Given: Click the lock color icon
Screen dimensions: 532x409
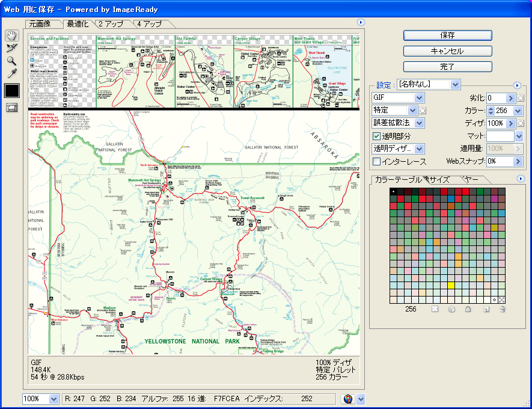Looking at the screenshot, I should click(x=468, y=309).
